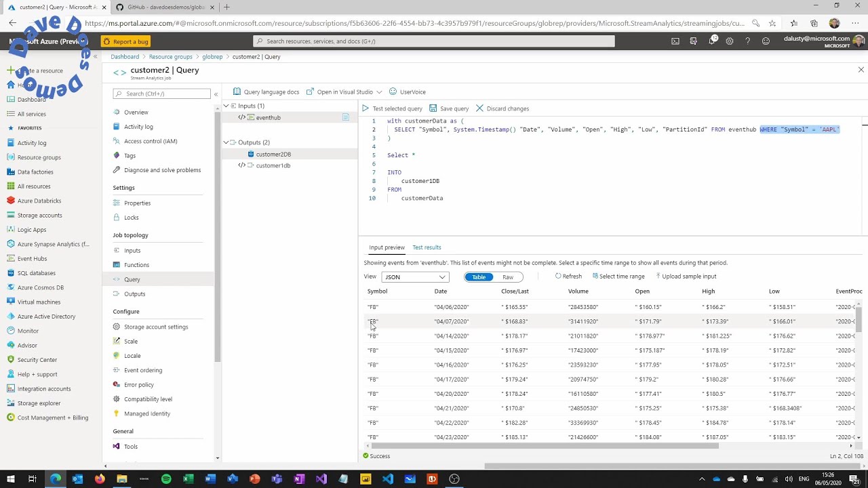Switch input preview to Raw view

point(508,277)
